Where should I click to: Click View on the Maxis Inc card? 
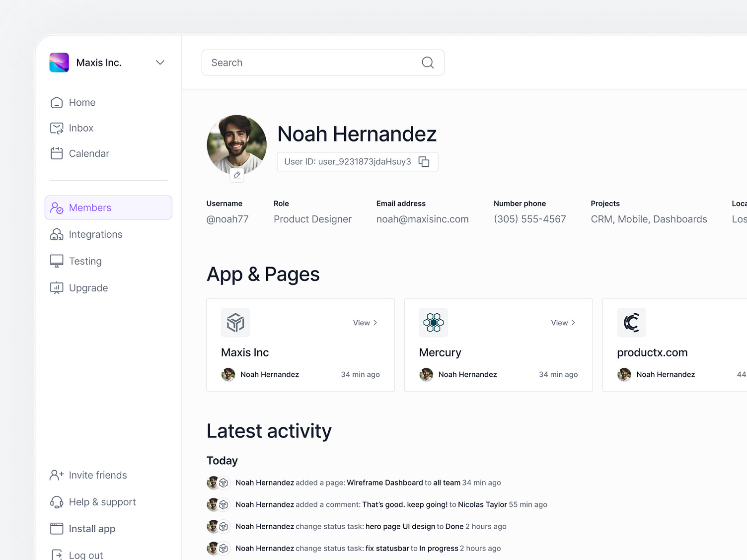(x=365, y=323)
